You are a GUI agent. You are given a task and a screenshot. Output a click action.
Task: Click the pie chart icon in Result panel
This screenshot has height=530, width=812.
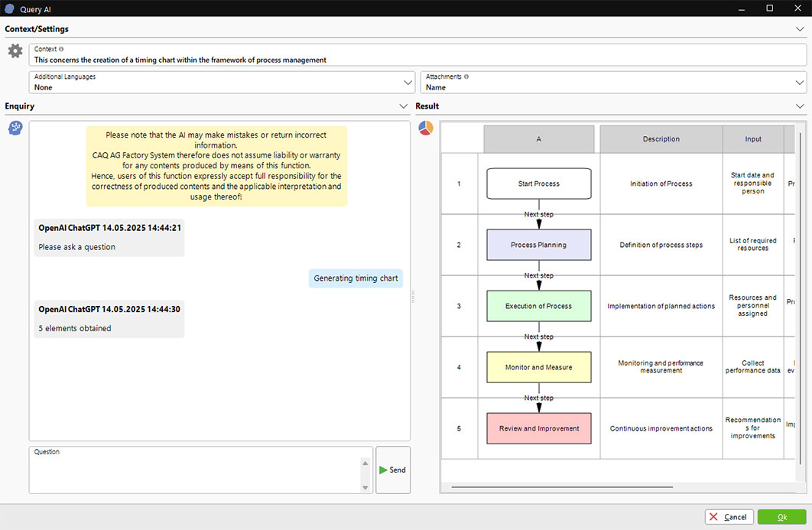(x=426, y=128)
